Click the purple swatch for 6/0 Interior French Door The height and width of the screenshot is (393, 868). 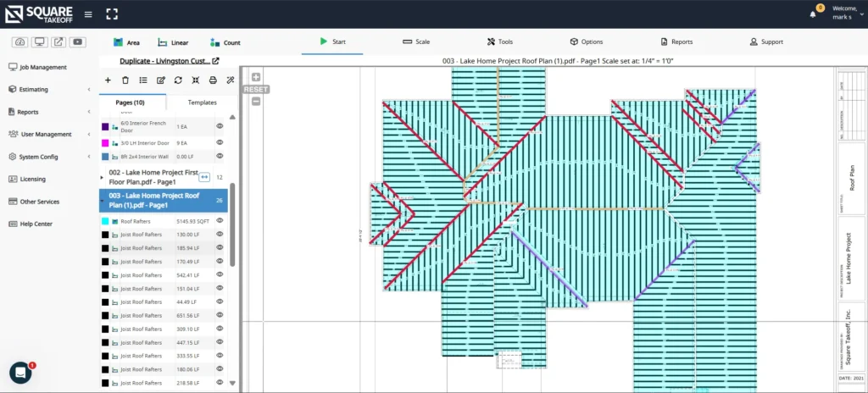105,127
